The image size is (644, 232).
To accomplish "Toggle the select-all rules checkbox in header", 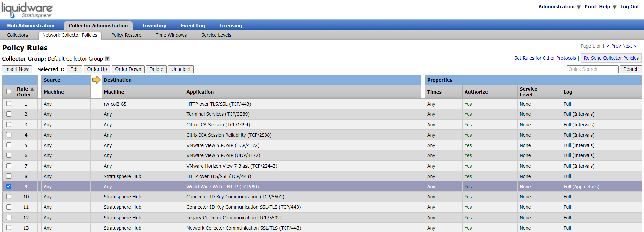I will tap(9, 91).
